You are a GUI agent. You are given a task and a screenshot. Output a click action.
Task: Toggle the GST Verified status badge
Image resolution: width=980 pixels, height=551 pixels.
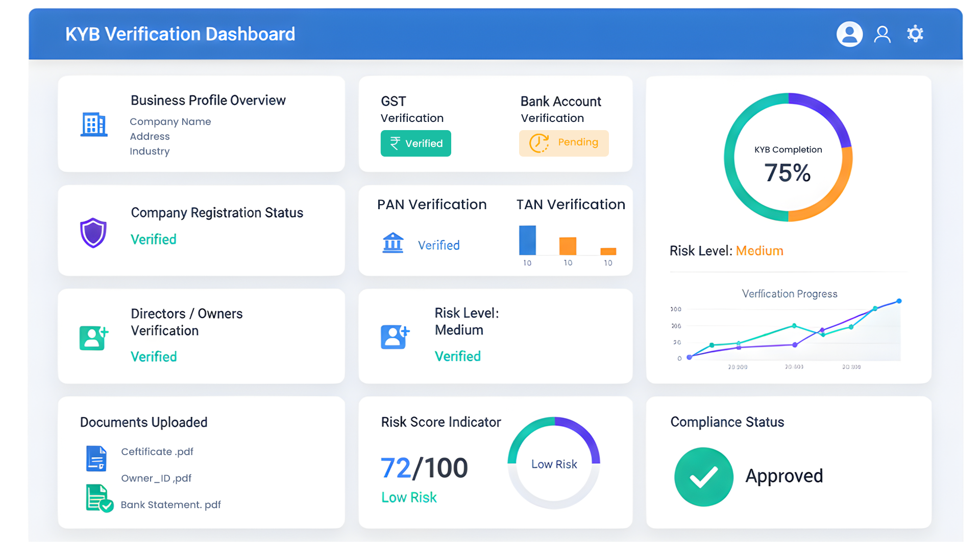pyautogui.click(x=415, y=143)
